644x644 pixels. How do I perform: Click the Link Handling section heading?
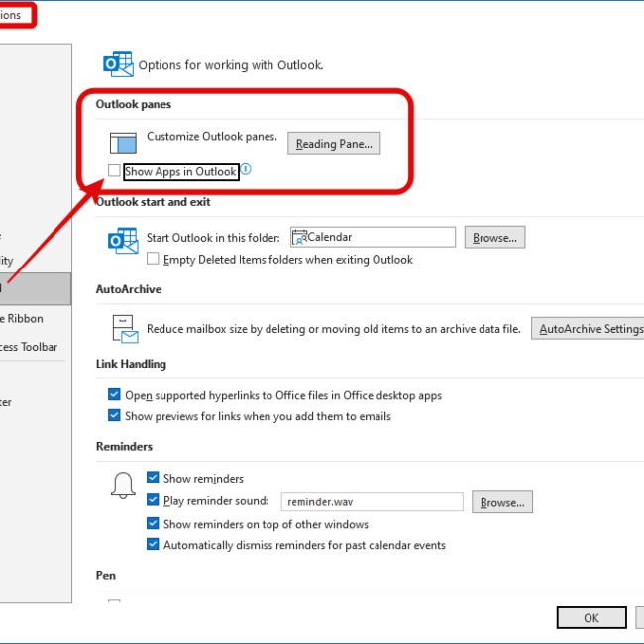(x=131, y=364)
